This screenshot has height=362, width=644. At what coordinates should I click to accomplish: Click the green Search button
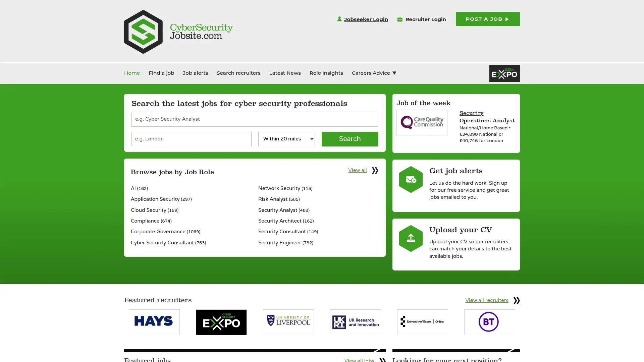(x=350, y=139)
